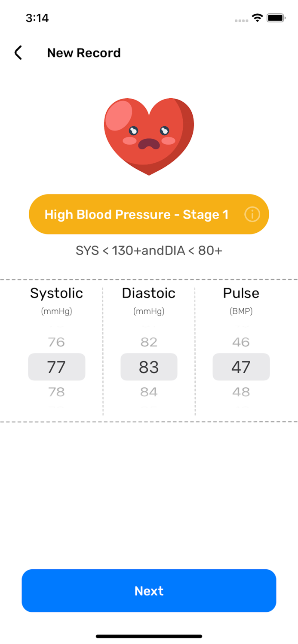
Task: Choose 48 on the Pulse picker
Action: (x=241, y=392)
